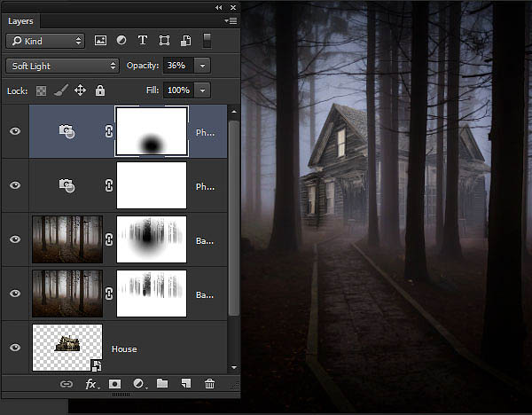Open the Soft Light blend mode dropdown
The width and height of the screenshot is (532, 415).
tap(62, 66)
